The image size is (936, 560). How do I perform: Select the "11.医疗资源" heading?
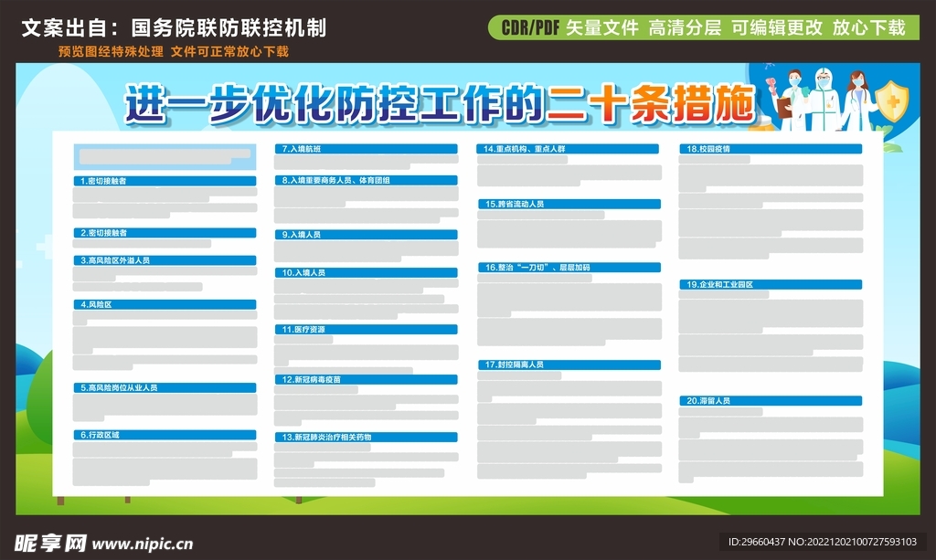click(366, 329)
